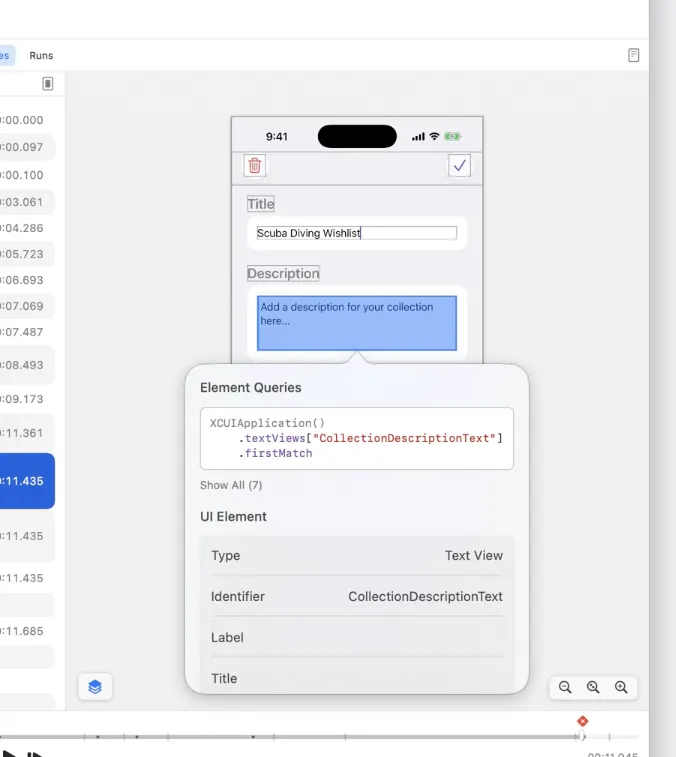Click the zoom in magnifier icon
The width and height of the screenshot is (676, 757).
click(x=621, y=687)
